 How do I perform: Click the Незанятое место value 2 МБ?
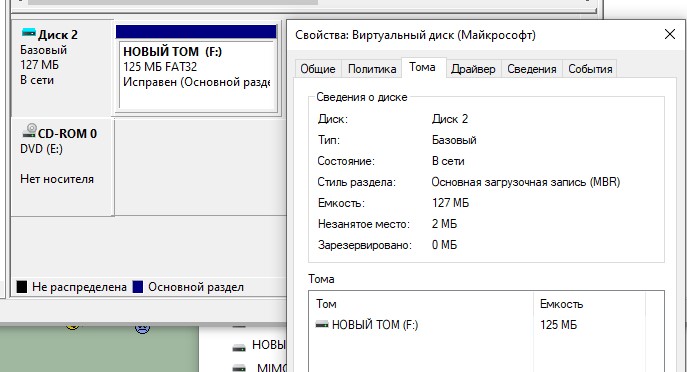point(444,224)
